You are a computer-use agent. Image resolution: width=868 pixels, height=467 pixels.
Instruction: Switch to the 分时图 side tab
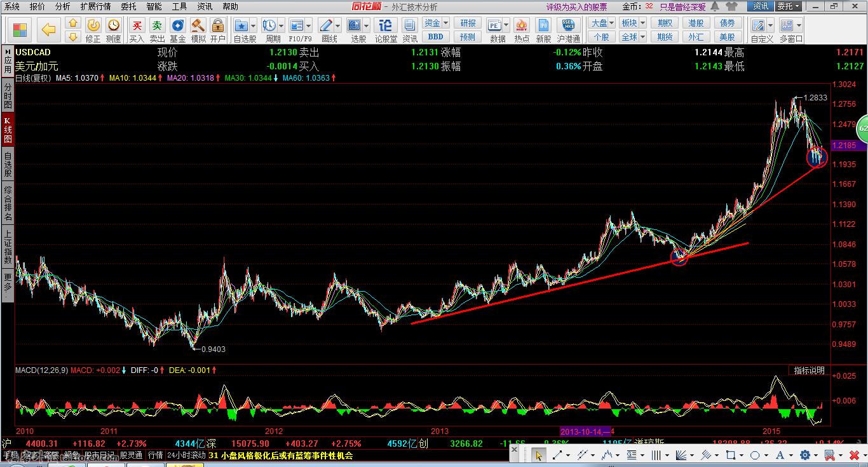click(8, 95)
